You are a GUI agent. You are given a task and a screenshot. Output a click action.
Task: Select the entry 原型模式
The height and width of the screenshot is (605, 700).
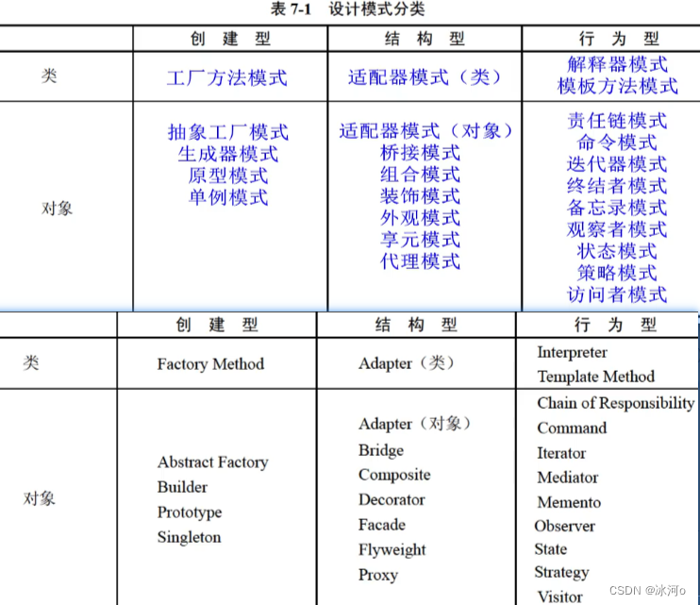[227, 176]
